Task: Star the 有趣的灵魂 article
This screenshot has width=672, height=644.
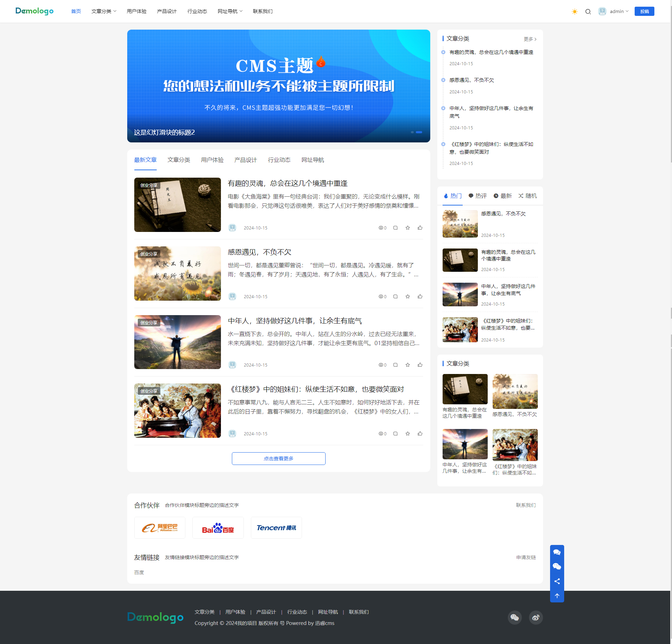Action: point(407,228)
